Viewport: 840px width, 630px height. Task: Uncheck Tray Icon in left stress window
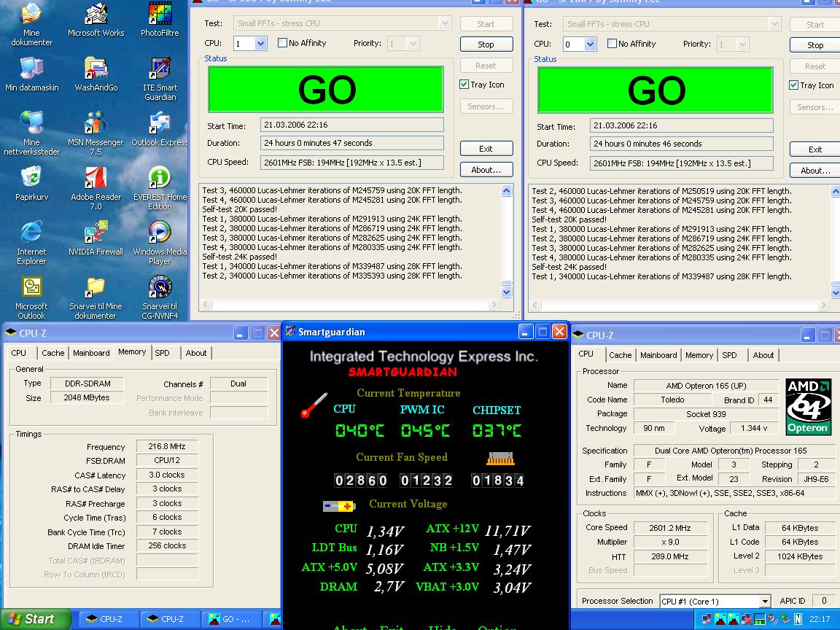[x=464, y=85]
